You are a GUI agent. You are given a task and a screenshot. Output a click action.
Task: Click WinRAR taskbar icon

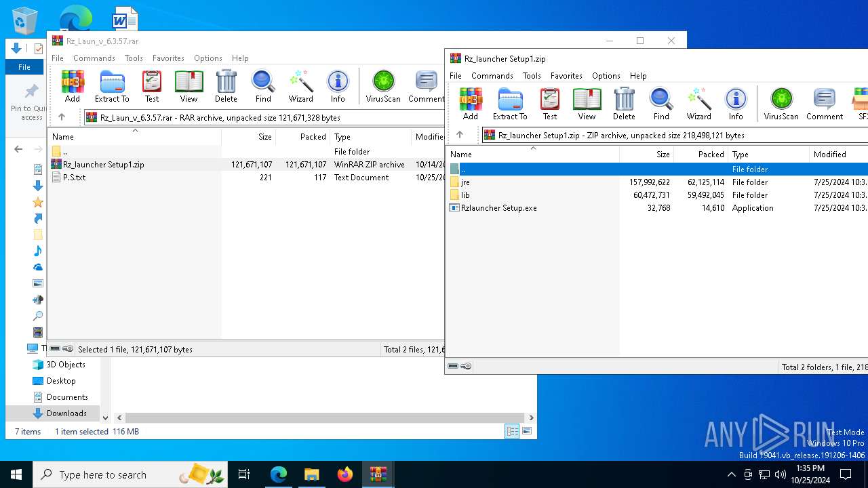[378, 474]
